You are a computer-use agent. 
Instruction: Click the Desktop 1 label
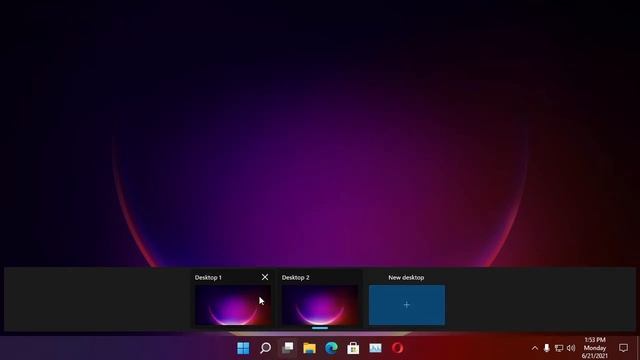[x=208, y=278]
